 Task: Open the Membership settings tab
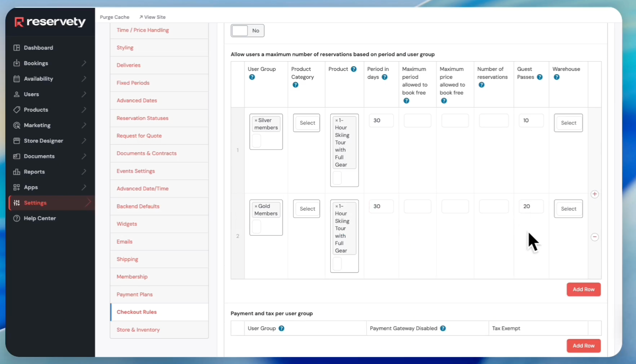(132, 277)
